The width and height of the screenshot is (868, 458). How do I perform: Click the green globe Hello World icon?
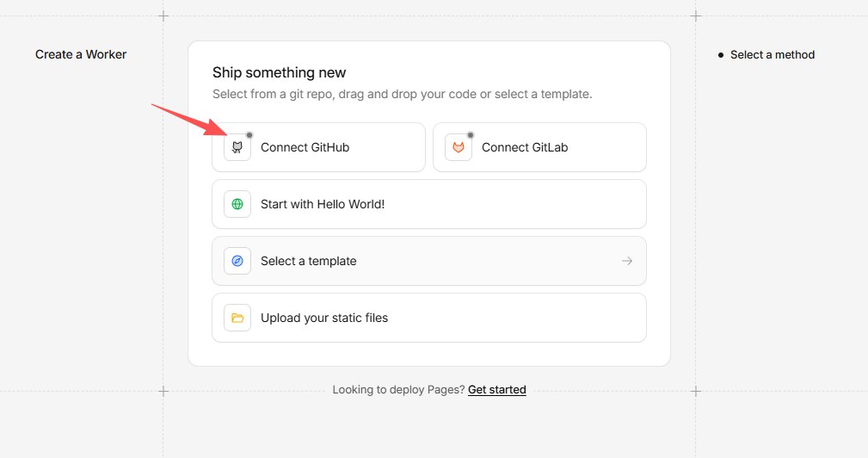[237, 204]
